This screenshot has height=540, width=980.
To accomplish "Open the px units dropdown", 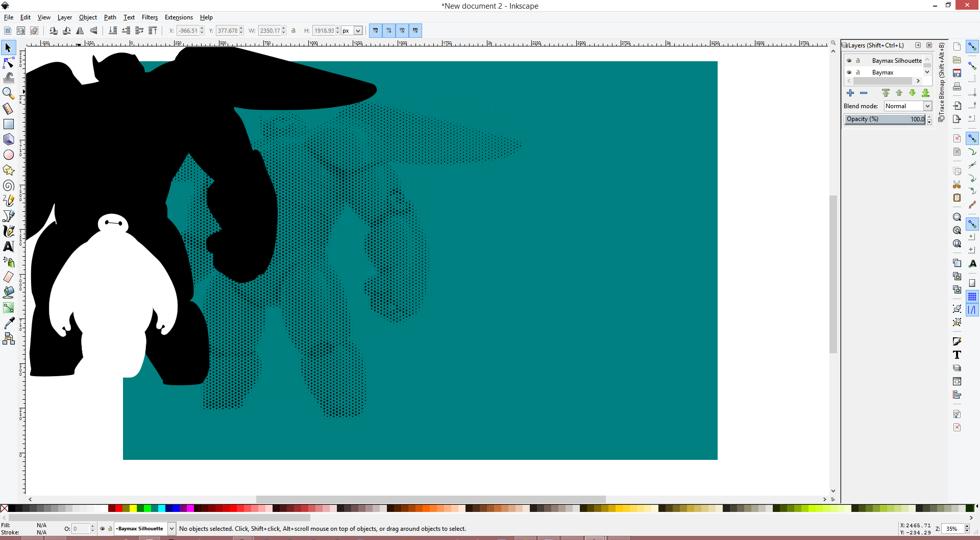I will pyautogui.click(x=352, y=31).
